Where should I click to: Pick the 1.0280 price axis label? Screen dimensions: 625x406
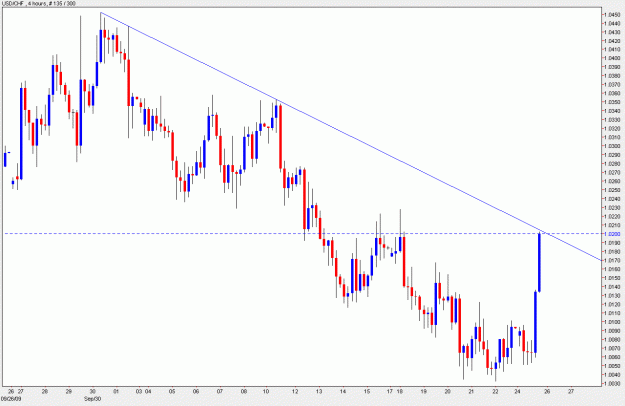coord(612,163)
